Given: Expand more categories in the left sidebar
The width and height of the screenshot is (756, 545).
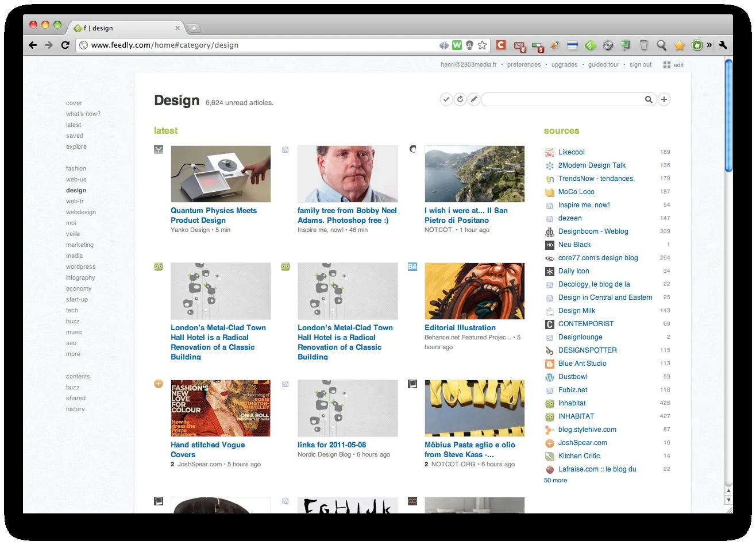Looking at the screenshot, I should coord(73,354).
